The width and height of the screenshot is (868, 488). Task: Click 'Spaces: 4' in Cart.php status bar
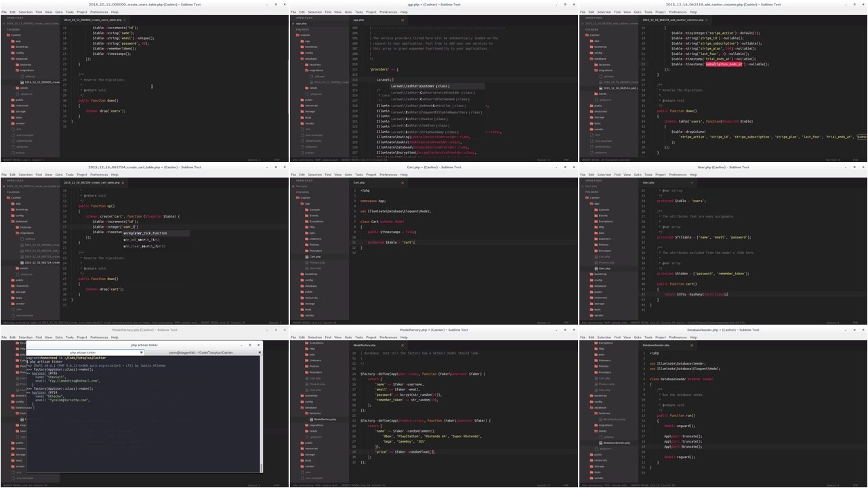click(543, 323)
